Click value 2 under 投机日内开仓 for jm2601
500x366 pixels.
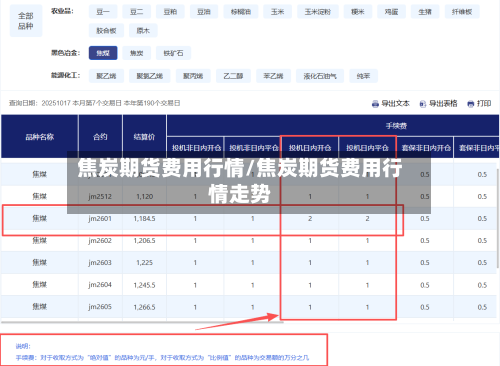310,219
